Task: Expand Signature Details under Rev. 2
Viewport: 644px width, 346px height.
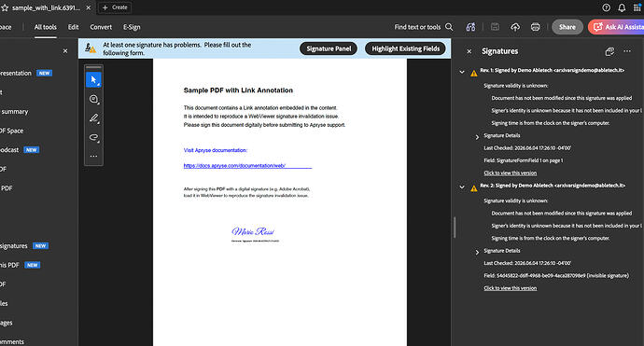Action: 477,252
